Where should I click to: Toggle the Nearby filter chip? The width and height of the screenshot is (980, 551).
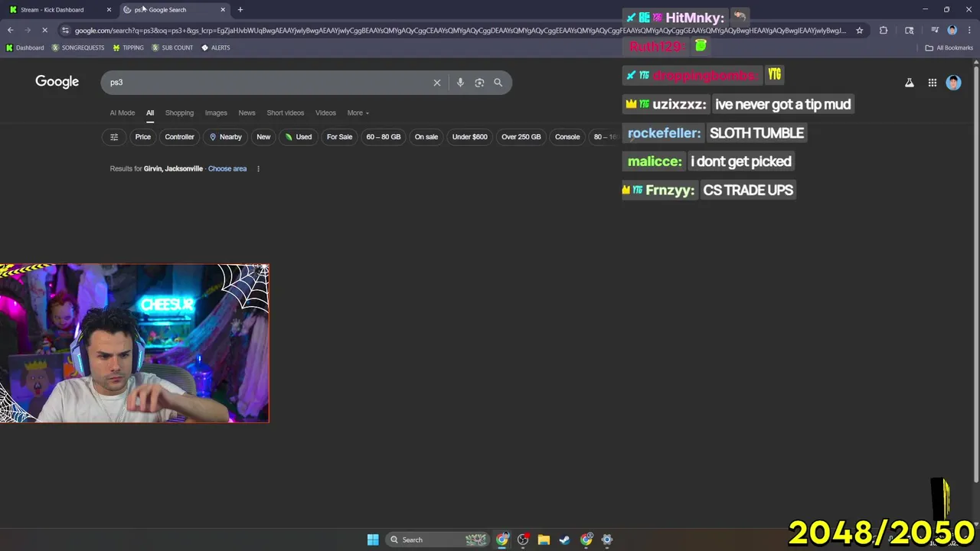(x=225, y=137)
